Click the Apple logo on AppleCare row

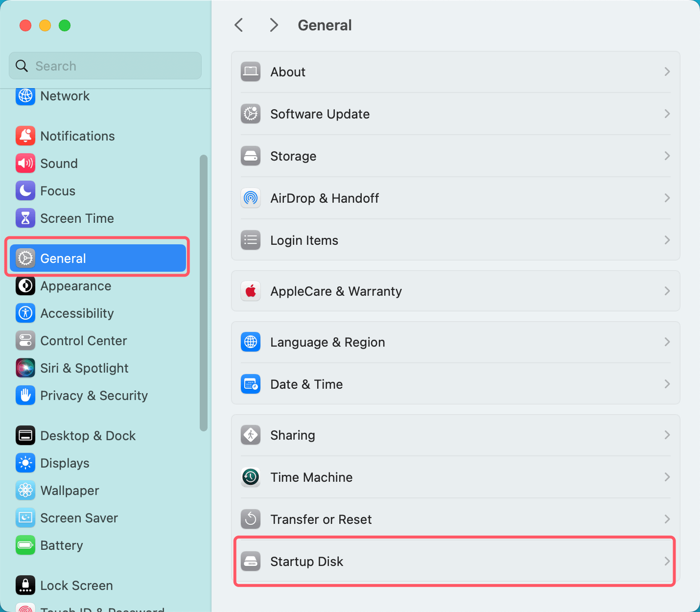pyautogui.click(x=251, y=291)
